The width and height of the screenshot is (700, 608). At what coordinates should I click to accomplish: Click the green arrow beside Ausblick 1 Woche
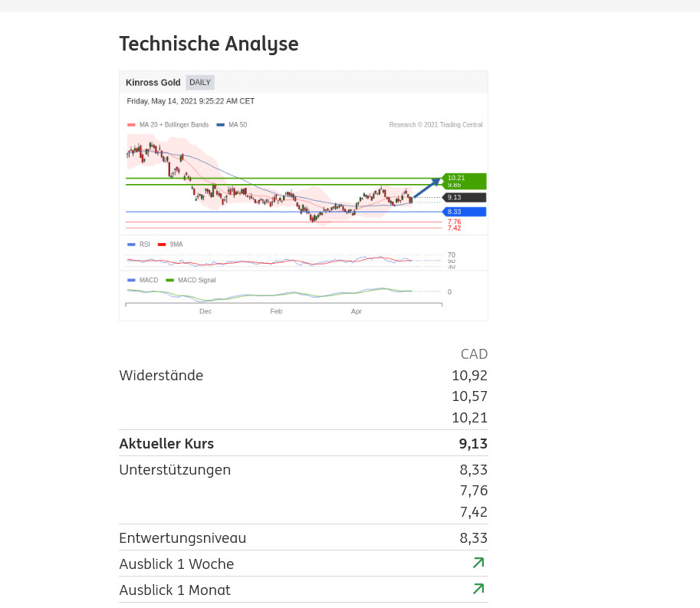click(478, 564)
